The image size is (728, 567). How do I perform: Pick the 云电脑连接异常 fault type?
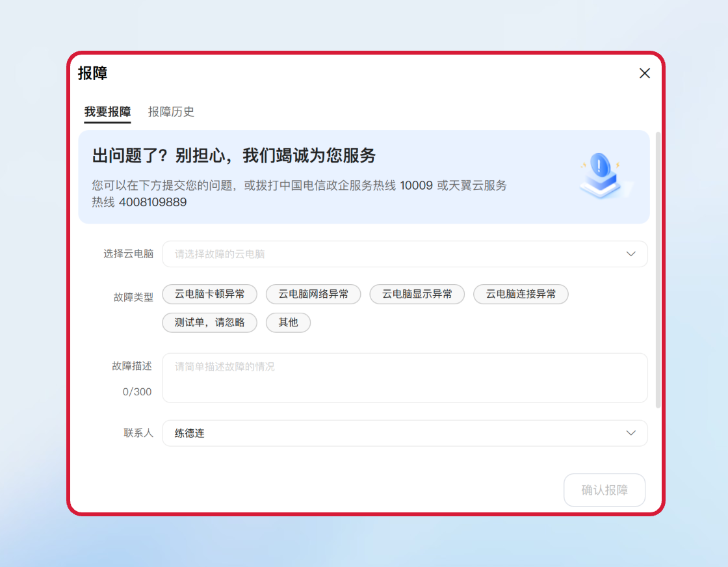[x=521, y=294]
